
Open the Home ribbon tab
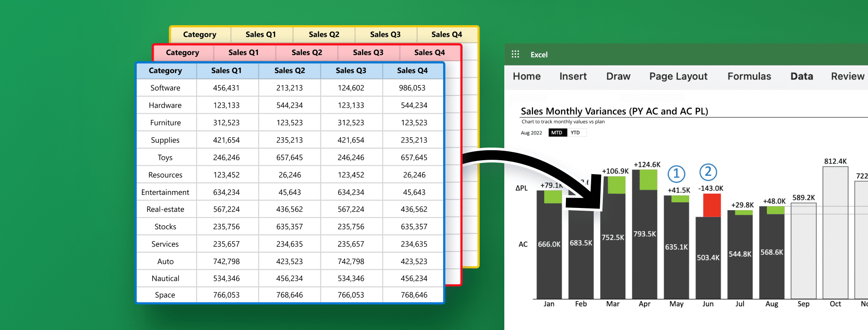pyautogui.click(x=526, y=76)
